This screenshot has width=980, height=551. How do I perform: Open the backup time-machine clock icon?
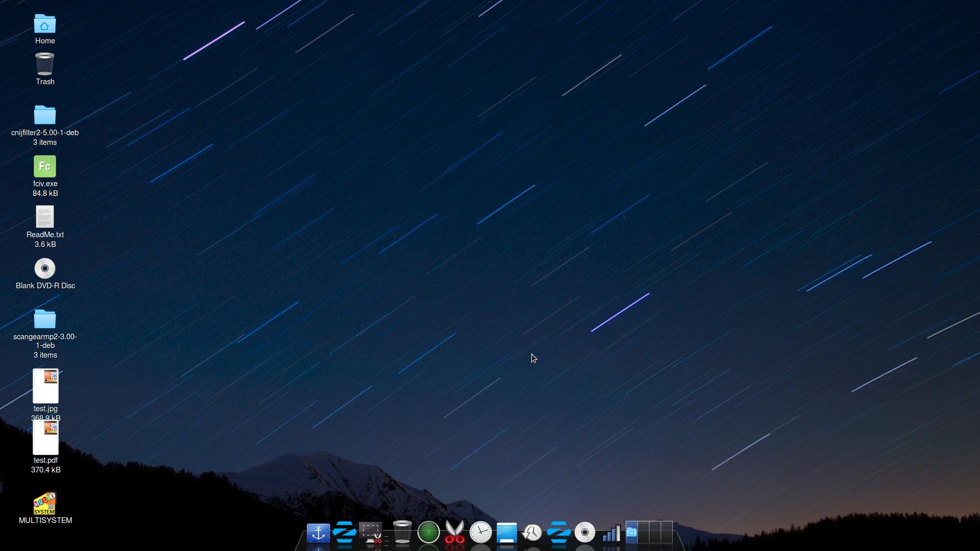click(532, 533)
